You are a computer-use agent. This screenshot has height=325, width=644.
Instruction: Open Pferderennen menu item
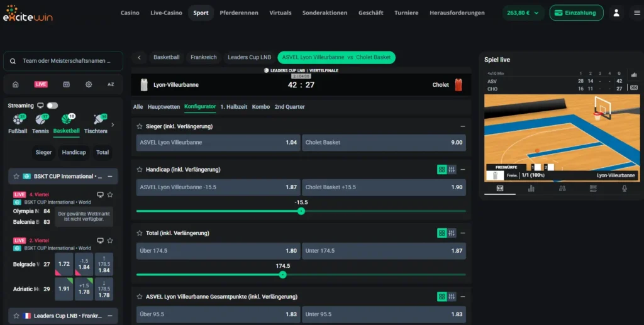point(239,13)
